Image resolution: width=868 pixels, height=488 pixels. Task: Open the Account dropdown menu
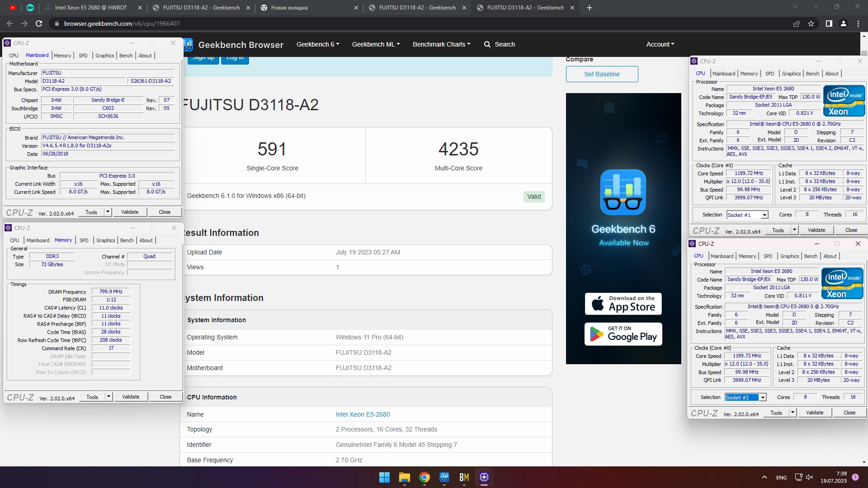660,44
